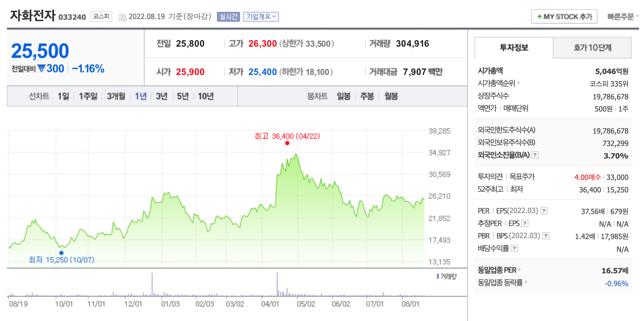Click the 코스피 335위 ranking value
The image size is (644, 321).
pyautogui.click(x=609, y=84)
